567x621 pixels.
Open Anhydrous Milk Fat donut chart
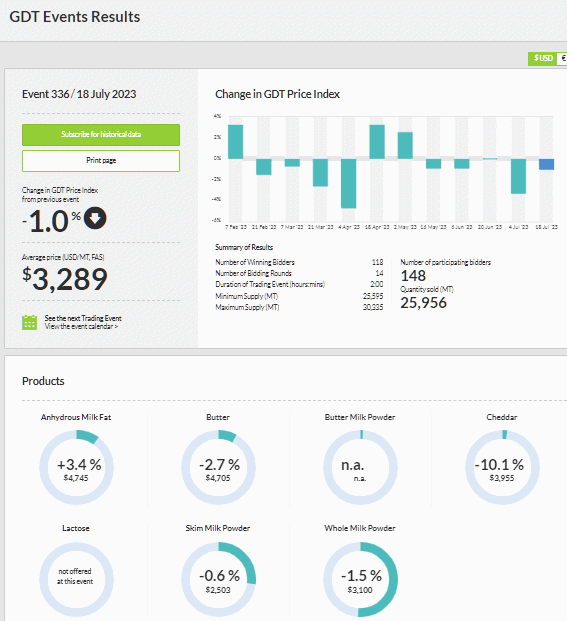[x=76, y=467]
